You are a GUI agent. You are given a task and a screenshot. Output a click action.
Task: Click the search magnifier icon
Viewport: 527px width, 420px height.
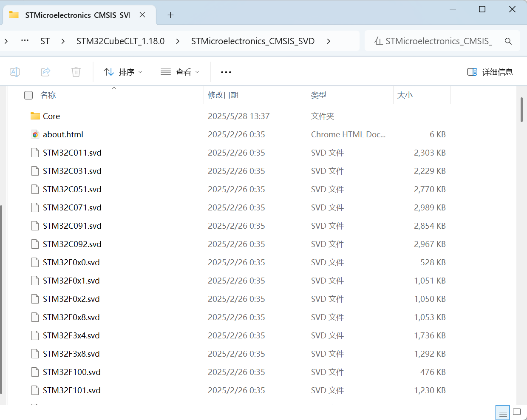pyautogui.click(x=508, y=41)
